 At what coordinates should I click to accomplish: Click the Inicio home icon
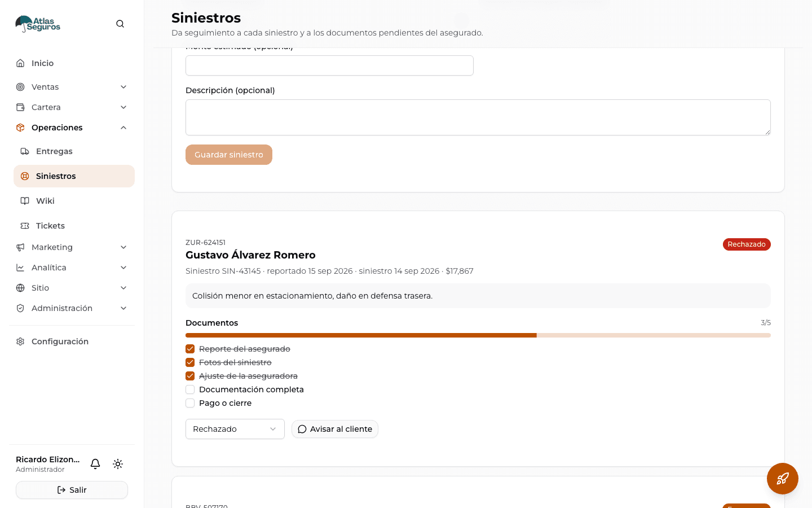(20, 63)
